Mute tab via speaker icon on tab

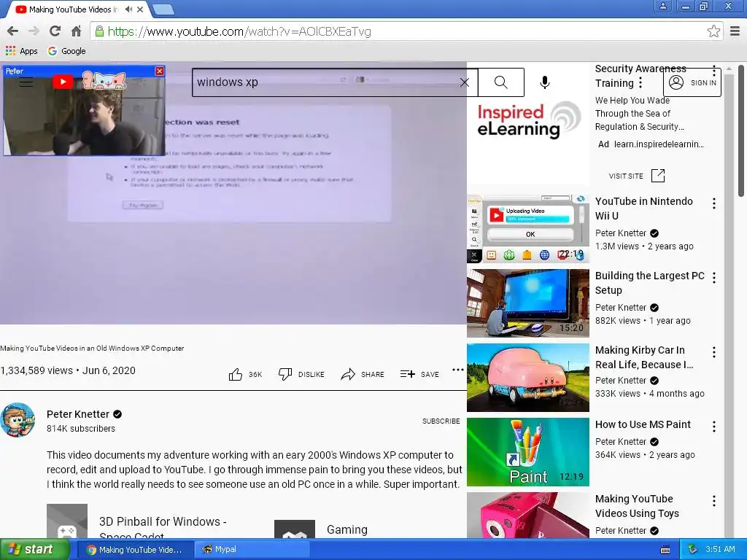point(128,9)
